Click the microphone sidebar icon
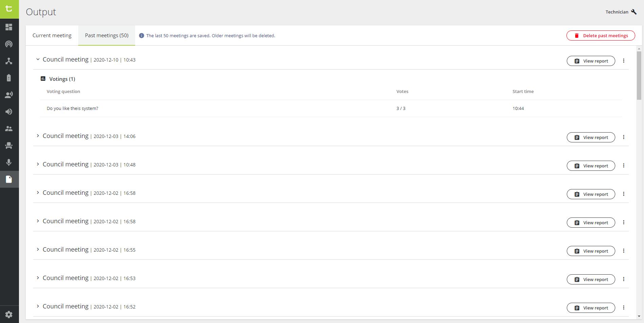 click(9, 162)
